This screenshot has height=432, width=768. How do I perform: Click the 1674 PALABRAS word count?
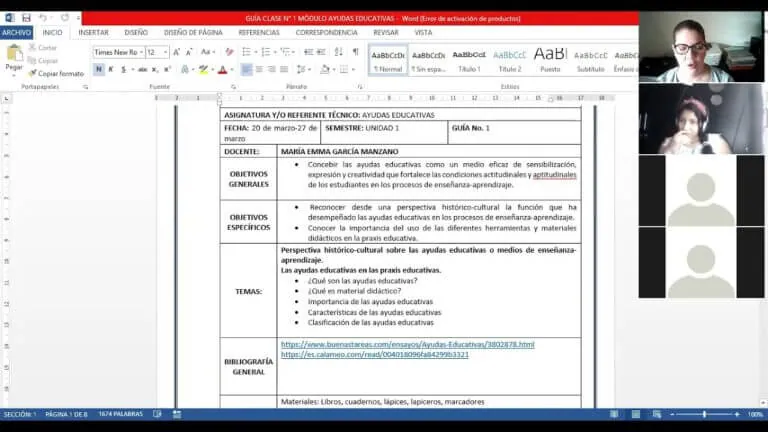(x=120, y=414)
